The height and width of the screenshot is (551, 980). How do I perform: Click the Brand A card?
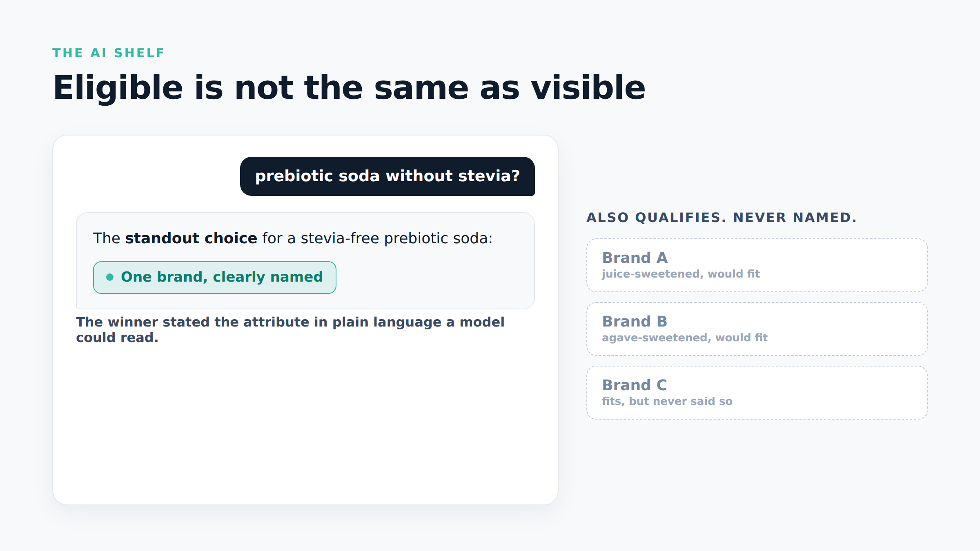pos(757,265)
